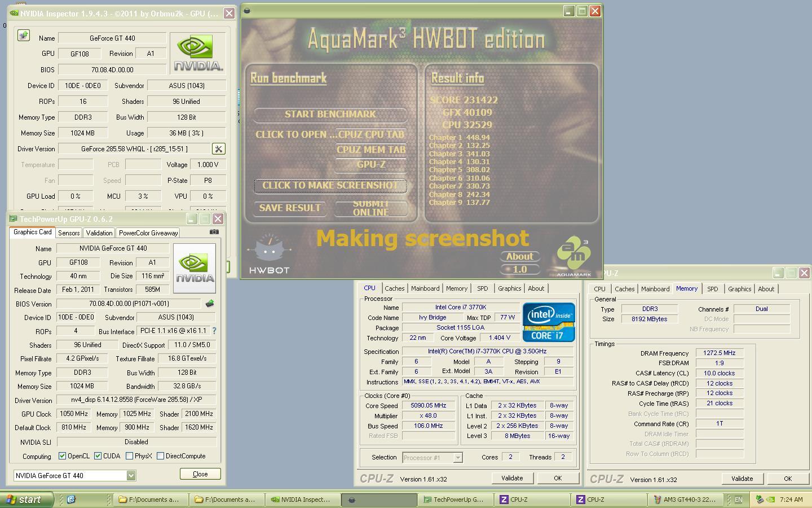Screen dimensions: 812x508
Task: Click Validate in the left CPU-Z window
Action: (512, 478)
